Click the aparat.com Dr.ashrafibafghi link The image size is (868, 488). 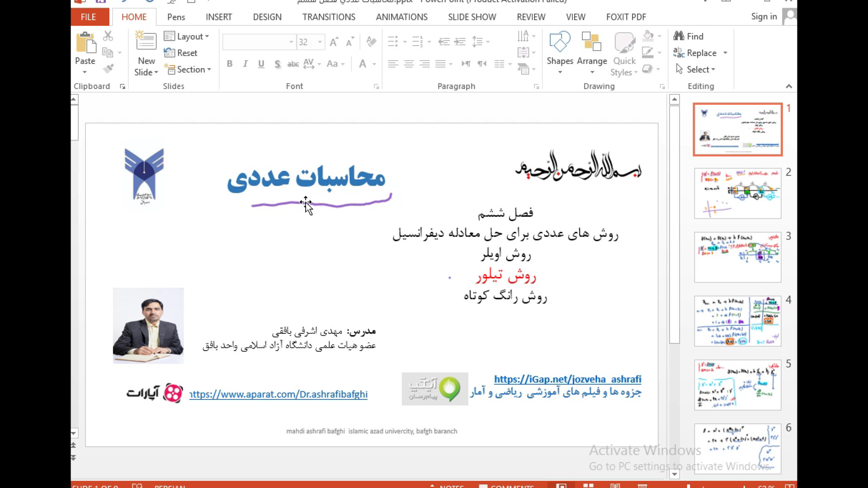pyautogui.click(x=278, y=394)
